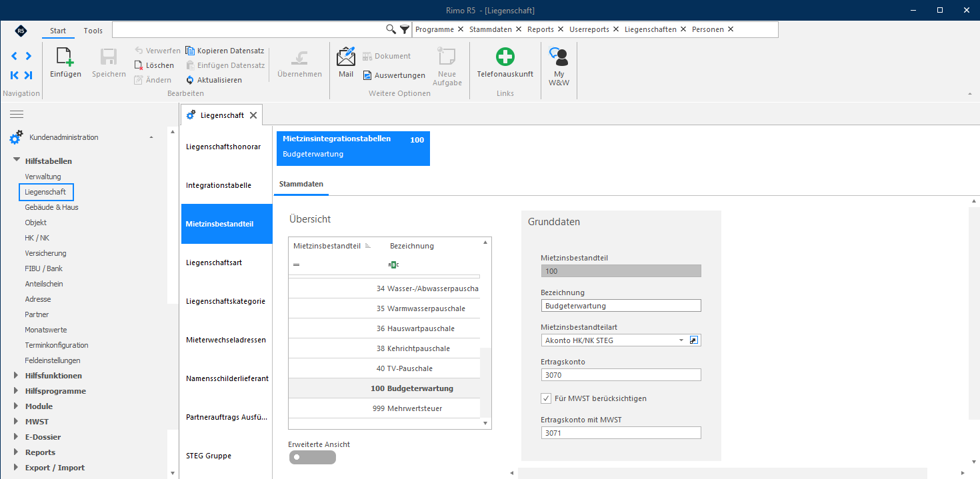
Task: Go to the previous record arrow
Action: [14, 56]
